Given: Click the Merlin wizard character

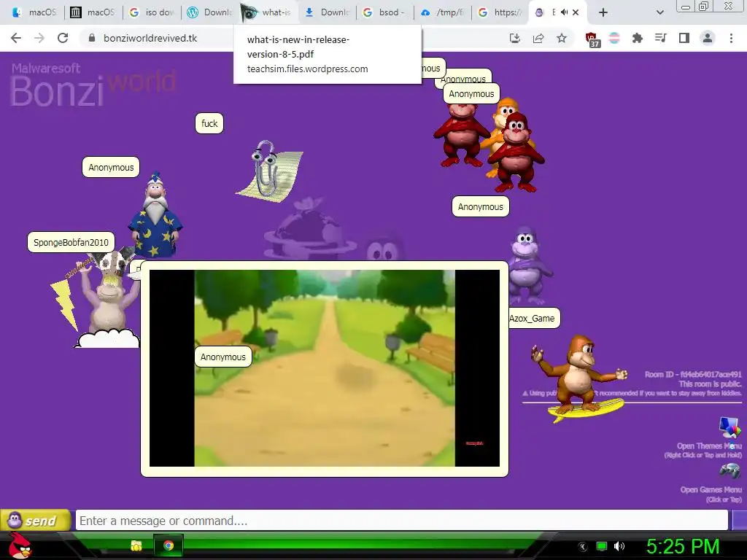Looking at the screenshot, I should [x=155, y=215].
